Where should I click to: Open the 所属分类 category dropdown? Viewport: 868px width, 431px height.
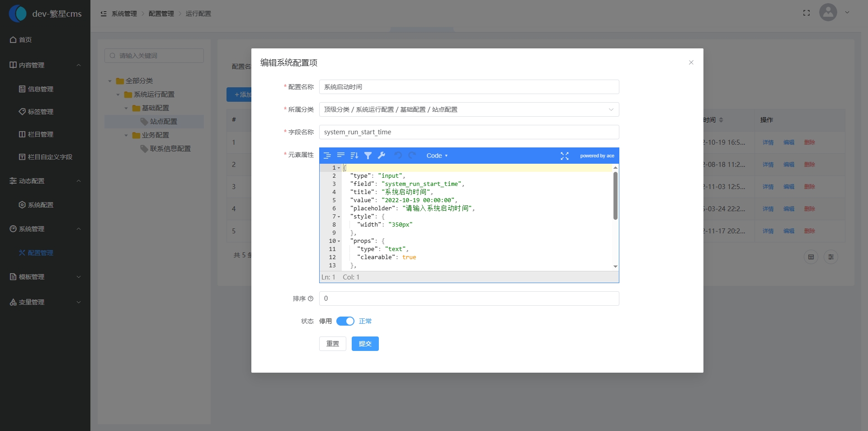[469, 109]
